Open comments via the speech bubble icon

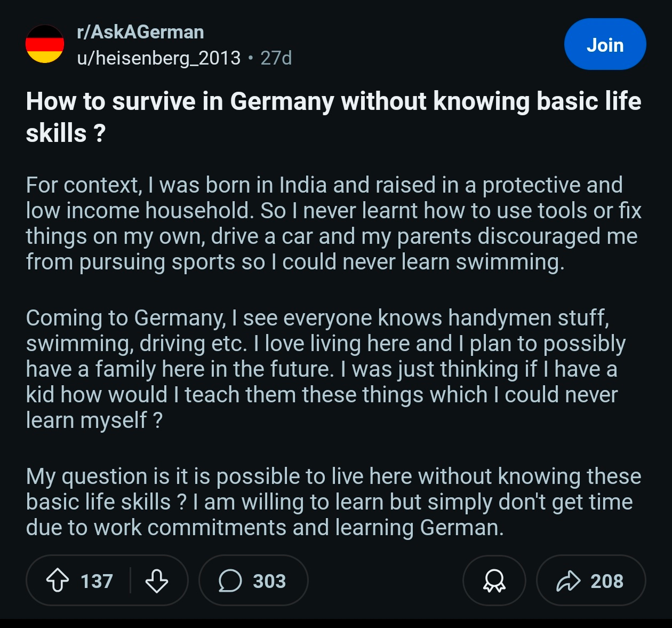(230, 581)
